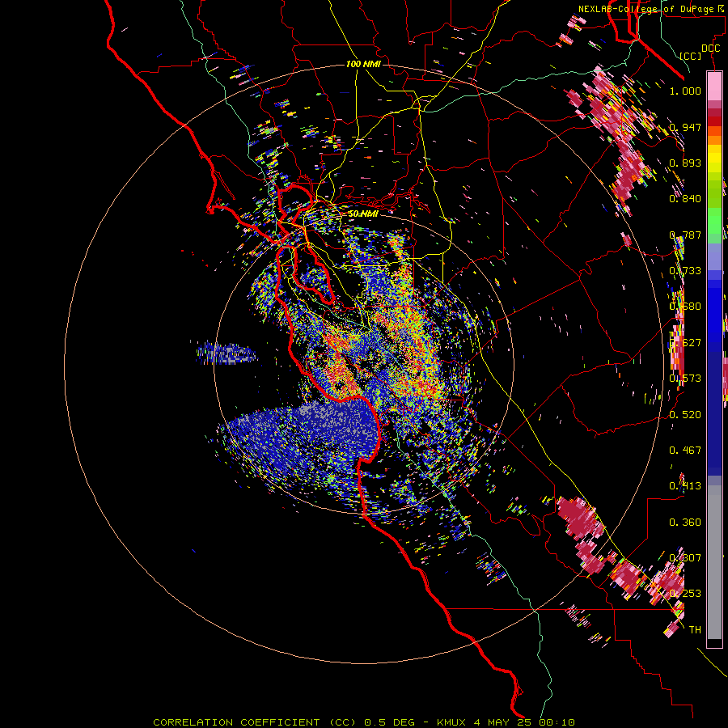728x728 pixels.
Task: Pick the orange swatch on the color bar
Action: click(714, 140)
